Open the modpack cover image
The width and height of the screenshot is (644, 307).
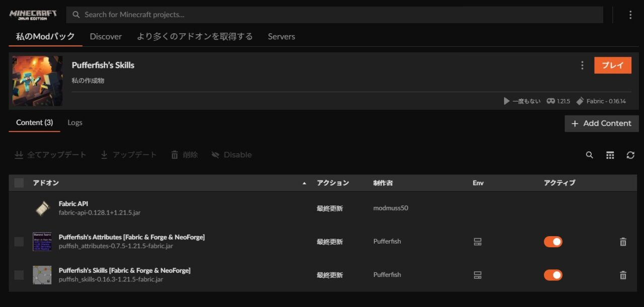38,81
